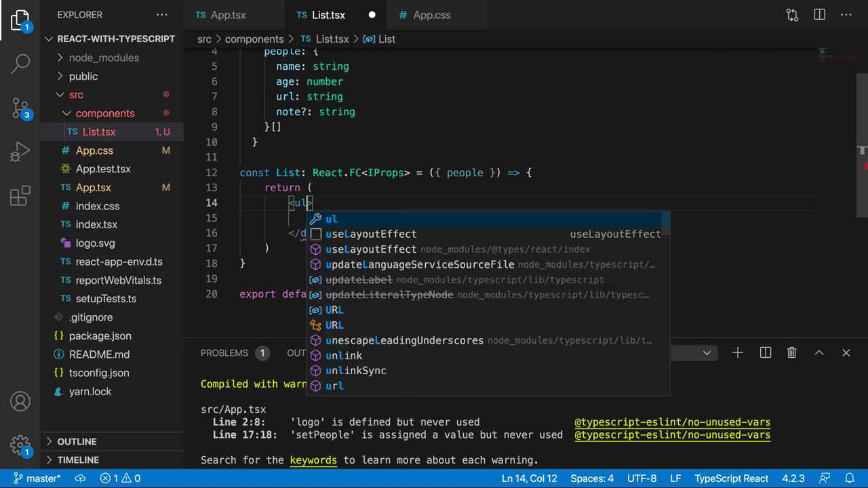
Task: Click the editor minimap
Action: (837, 54)
